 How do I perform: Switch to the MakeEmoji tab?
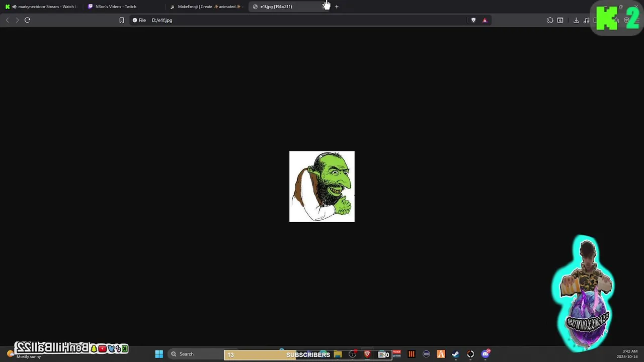[x=205, y=7]
